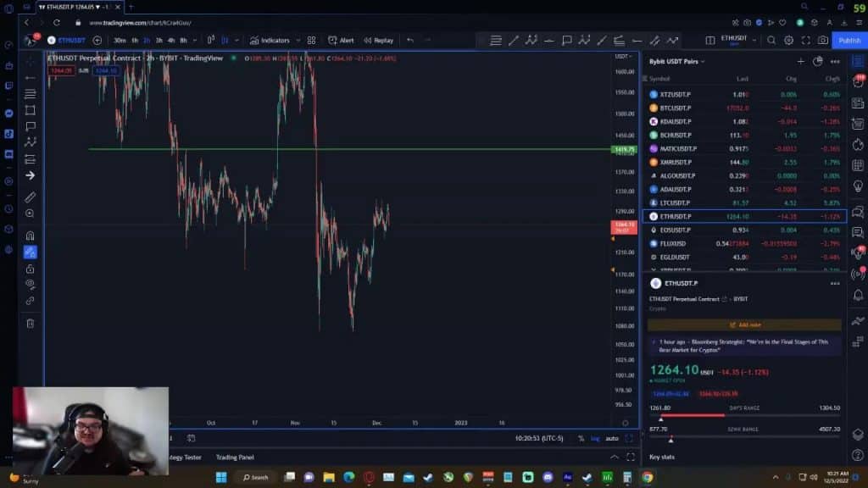Click the zoom in magnifier tool
Viewport: 868px width, 488px height.
coord(31,213)
